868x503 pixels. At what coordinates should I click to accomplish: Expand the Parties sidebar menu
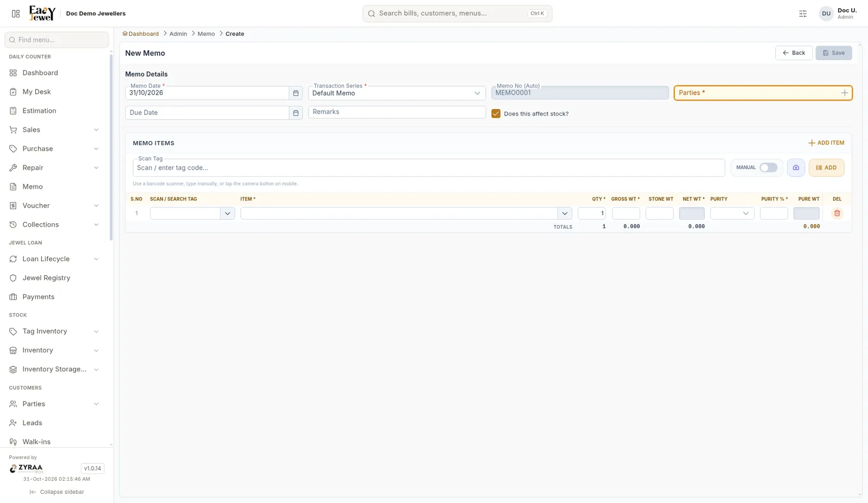pyautogui.click(x=54, y=404)
